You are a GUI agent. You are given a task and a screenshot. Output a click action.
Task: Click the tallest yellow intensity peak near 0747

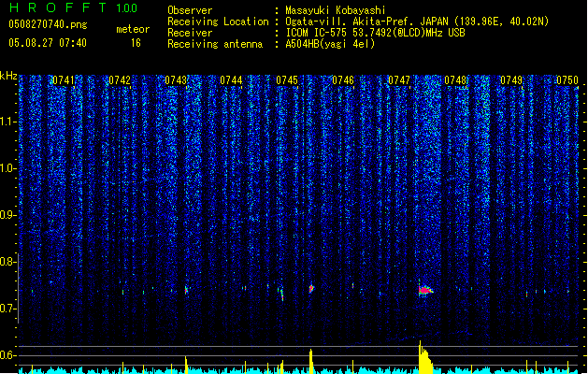[x=425, y=357]
